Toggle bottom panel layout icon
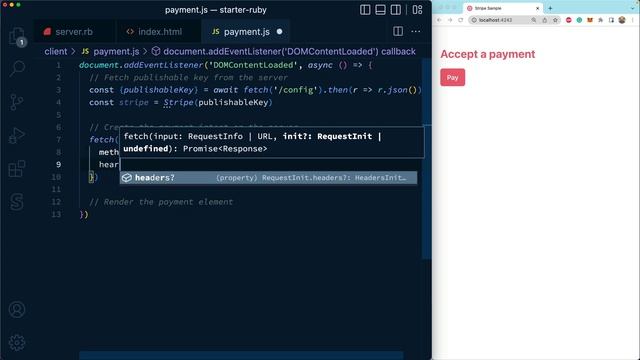 pos(380,10)
